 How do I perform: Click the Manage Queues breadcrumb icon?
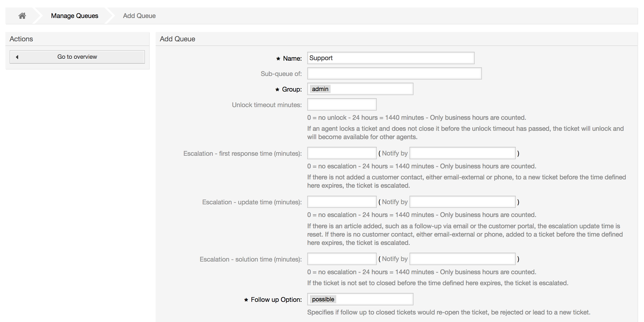click(x=74, y=15)
